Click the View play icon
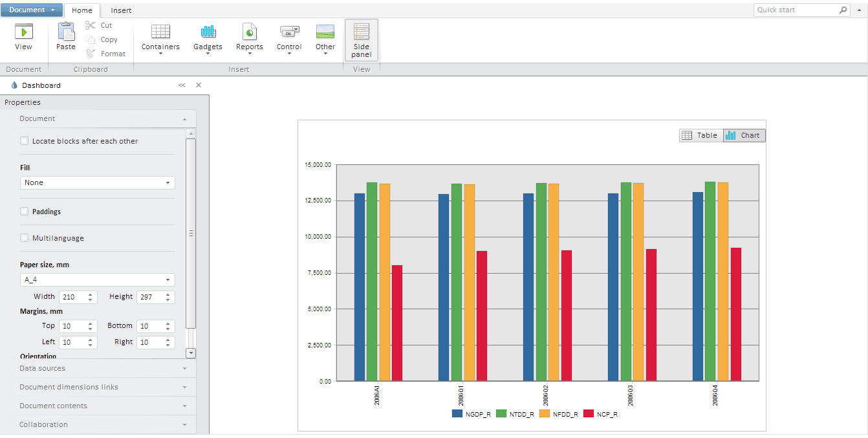 23,31
